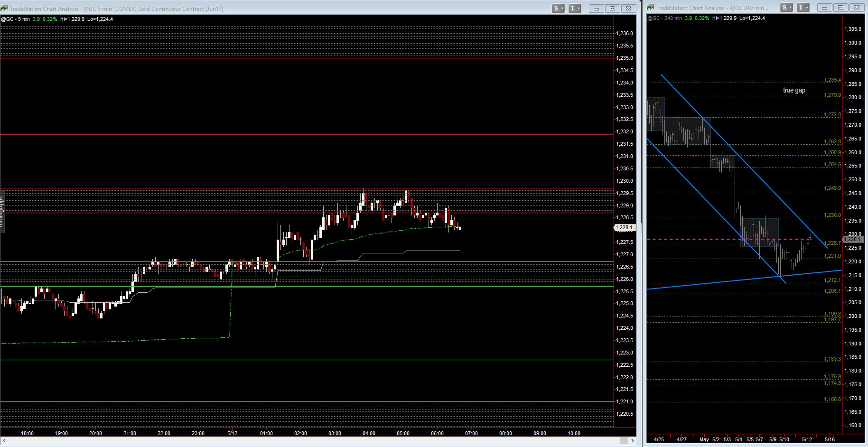This screenshot has width=868, height=447.
Task: Click the 03:00 time axis label
Action: click(x=335, y=433)
